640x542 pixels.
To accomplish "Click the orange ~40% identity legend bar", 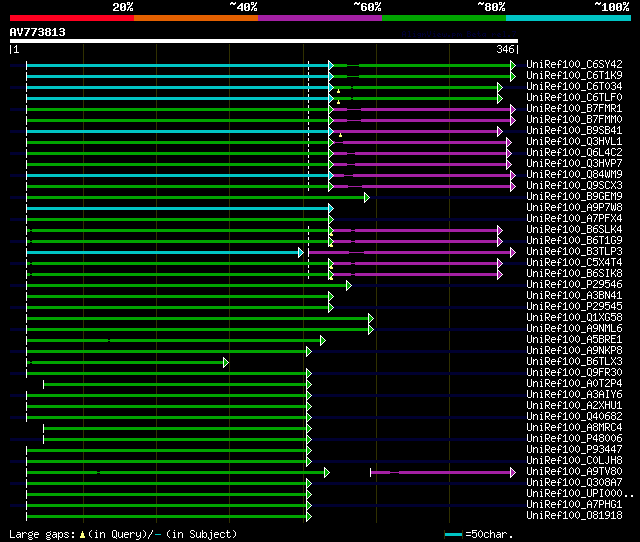I will pyautogui.click(x=196, y=18).
